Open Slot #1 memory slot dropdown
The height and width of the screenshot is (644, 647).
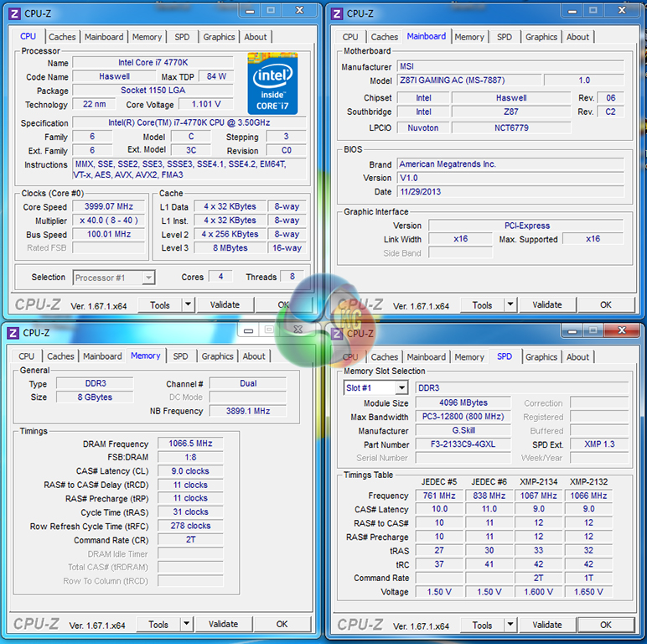coord(401,388)
